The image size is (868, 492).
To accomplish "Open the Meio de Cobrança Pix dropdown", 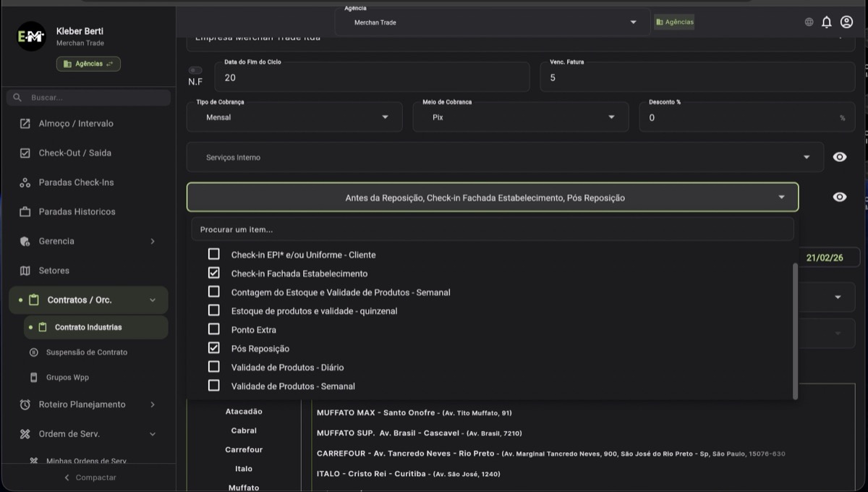I will point(520,117).
